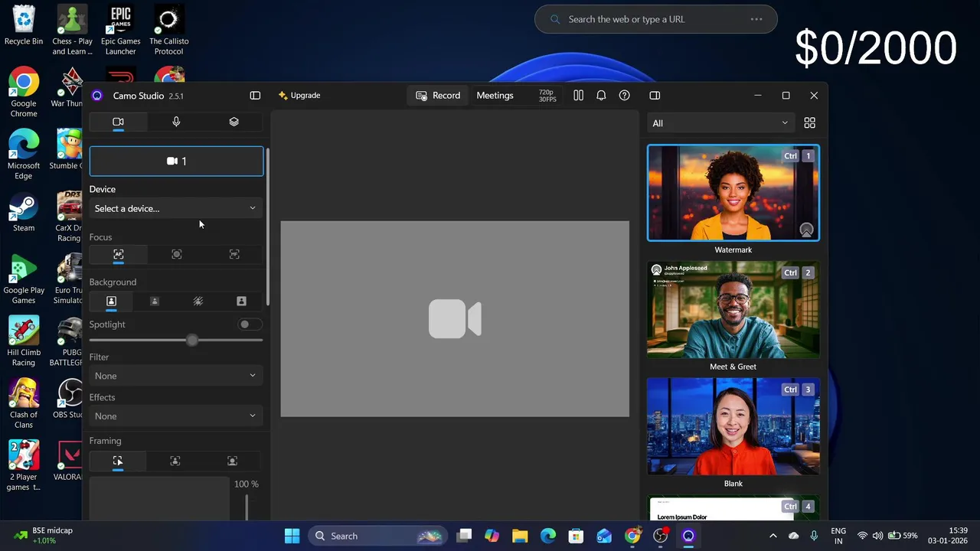Viewport: 980px width, 551px height.
Task: Select first Background mode icon
Action: (x=111, y=302)
